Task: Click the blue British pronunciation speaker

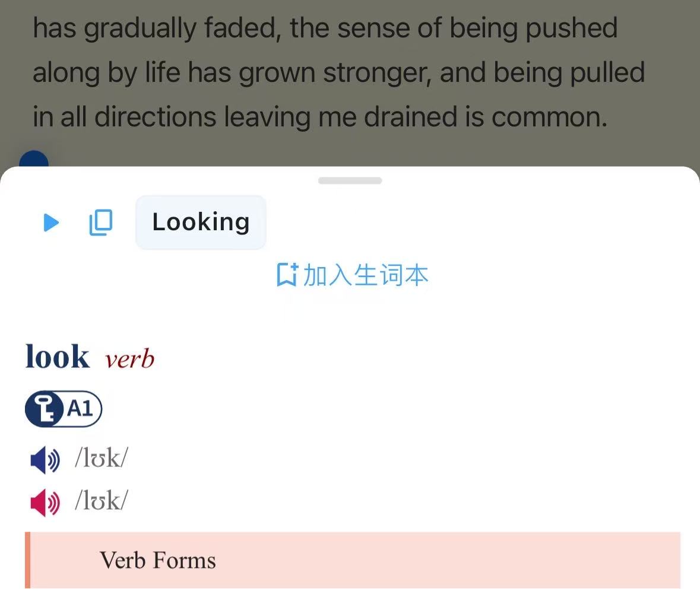Action: (45, 460)
